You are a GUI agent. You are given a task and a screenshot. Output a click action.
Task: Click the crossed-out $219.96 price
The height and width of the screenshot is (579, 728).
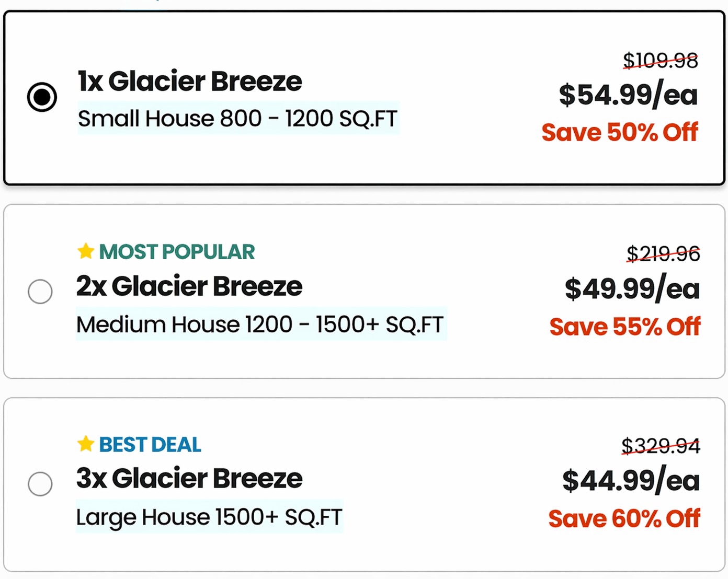663,253
